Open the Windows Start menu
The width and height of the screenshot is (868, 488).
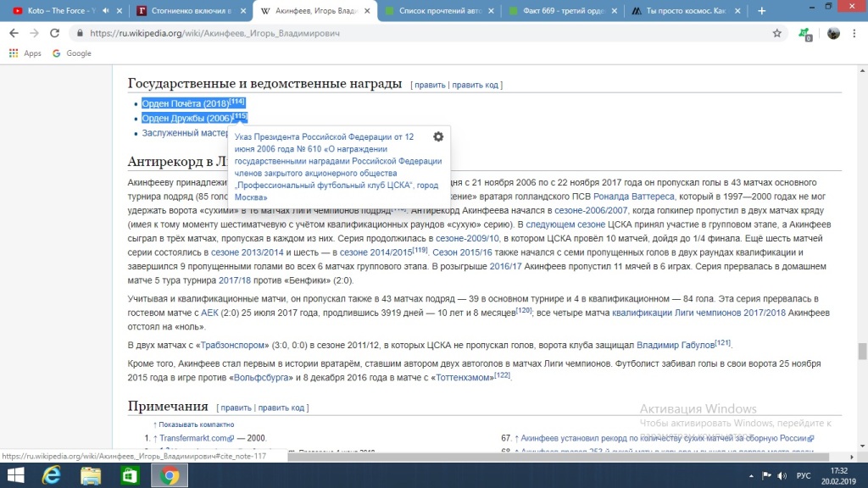(x=15, y=475)
